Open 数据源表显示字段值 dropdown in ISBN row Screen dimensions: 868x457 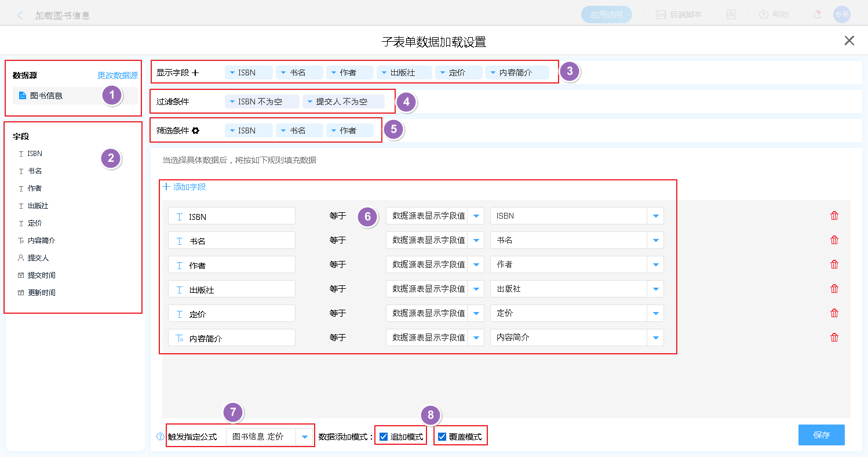point(476,216)
